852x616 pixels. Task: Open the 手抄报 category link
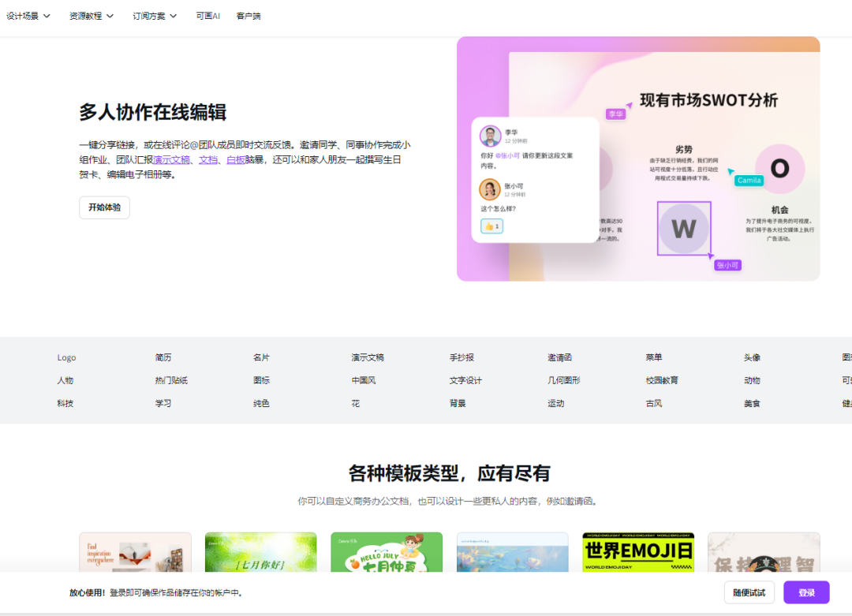coord(461,357)
